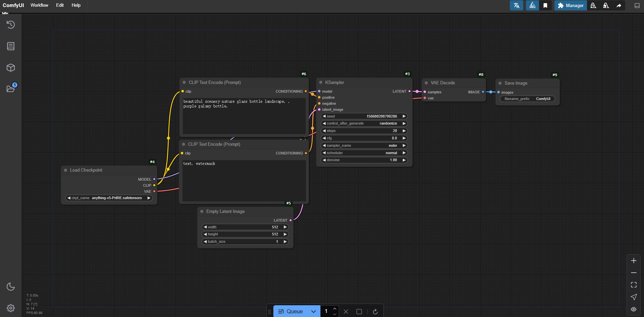Zoom out with the minus icon
The height and width of the screenshot is (317, 644).
pyautogui.click(x=634, y=273)
